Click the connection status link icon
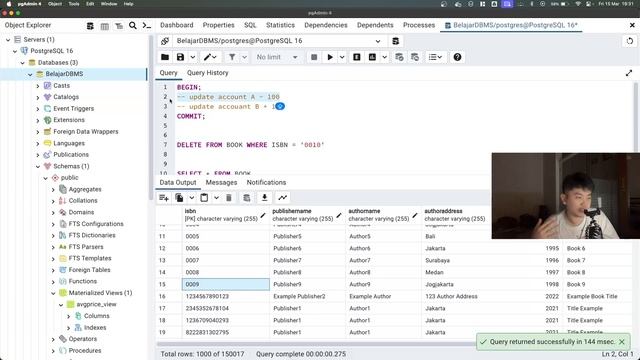The height and width of the screenshot is (360, 640). (165, 41)
